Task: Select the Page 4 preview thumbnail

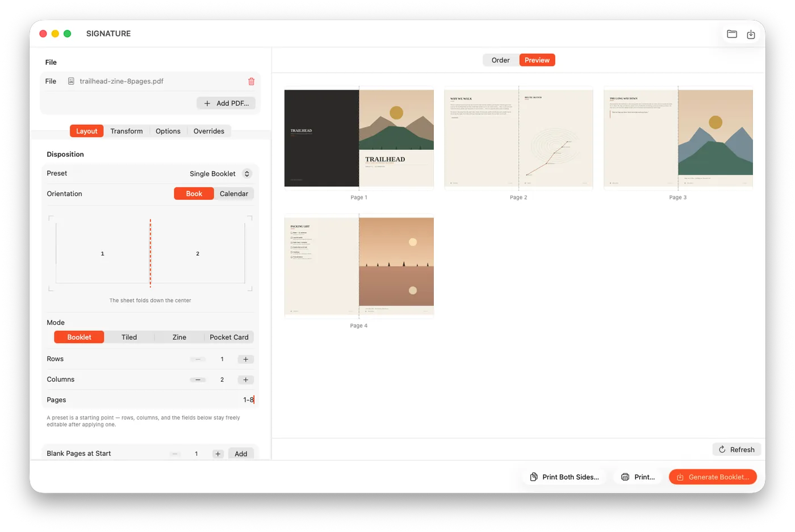Action: click(x=359, y=266)
